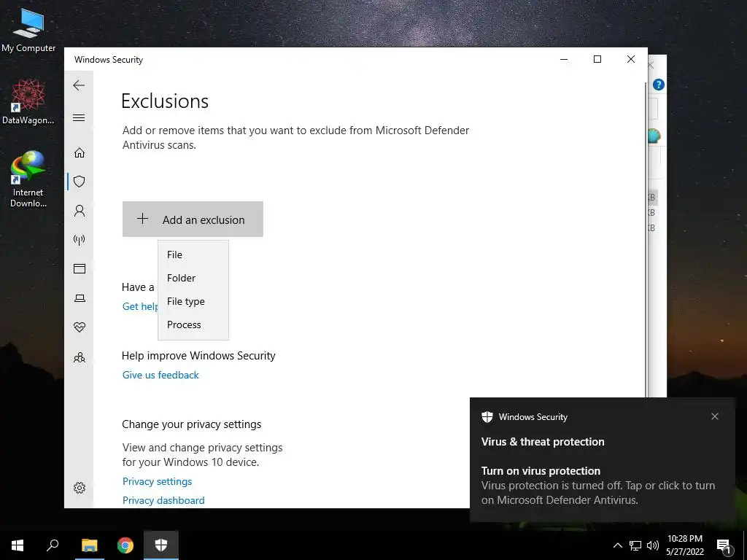Open File Explorer from taskbar
This screenshot has width=747, height=560.
(89, 545)
